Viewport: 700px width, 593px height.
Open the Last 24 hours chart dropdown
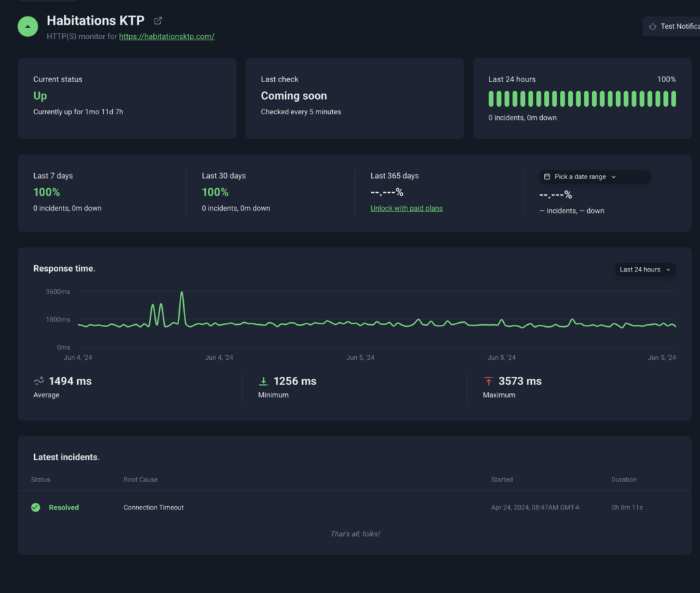pos(645,269)
